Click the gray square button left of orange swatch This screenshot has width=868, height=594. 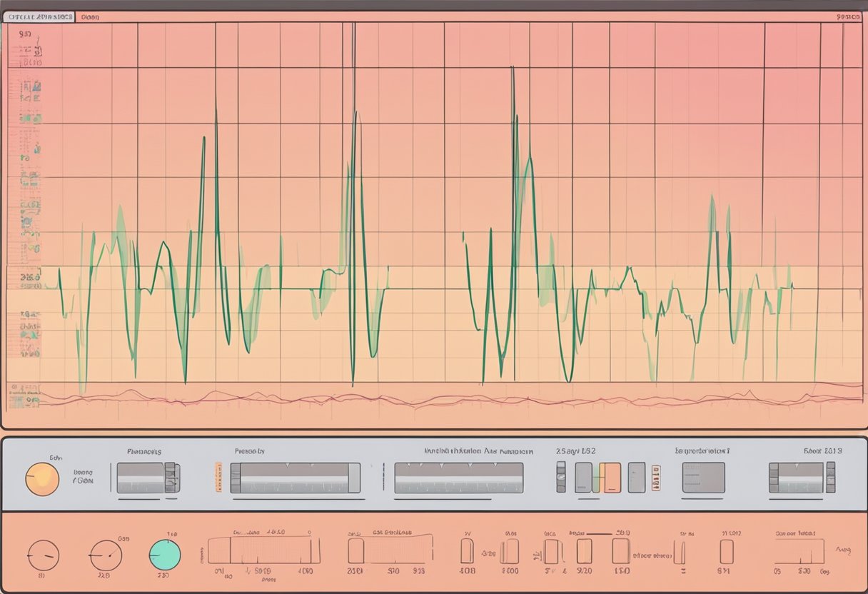[x=583, y=478]
